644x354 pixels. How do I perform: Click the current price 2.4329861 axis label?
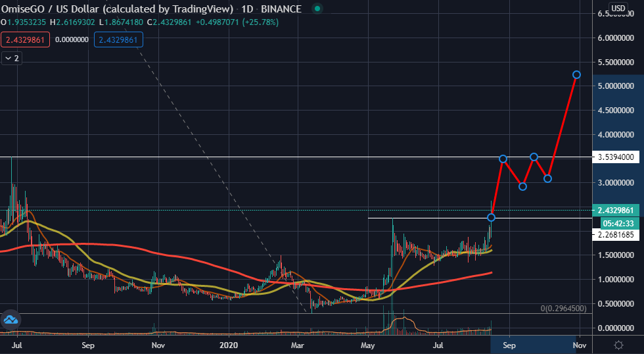point(615,211)
